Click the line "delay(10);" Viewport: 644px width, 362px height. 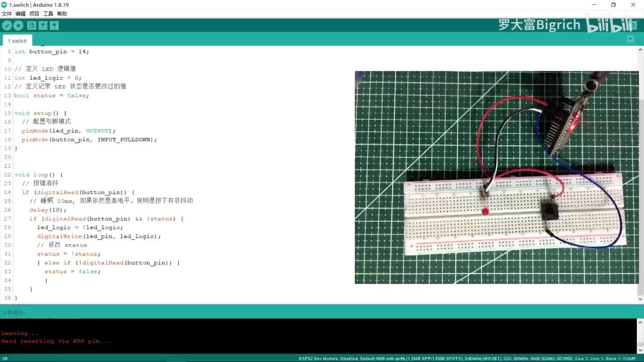click(x=48, y=210)
